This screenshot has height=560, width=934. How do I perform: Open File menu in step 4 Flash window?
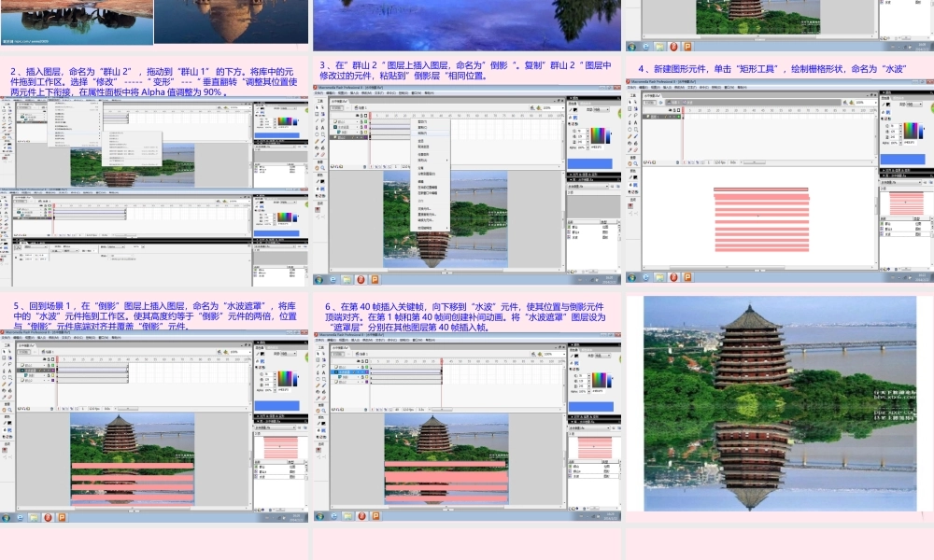632,88
